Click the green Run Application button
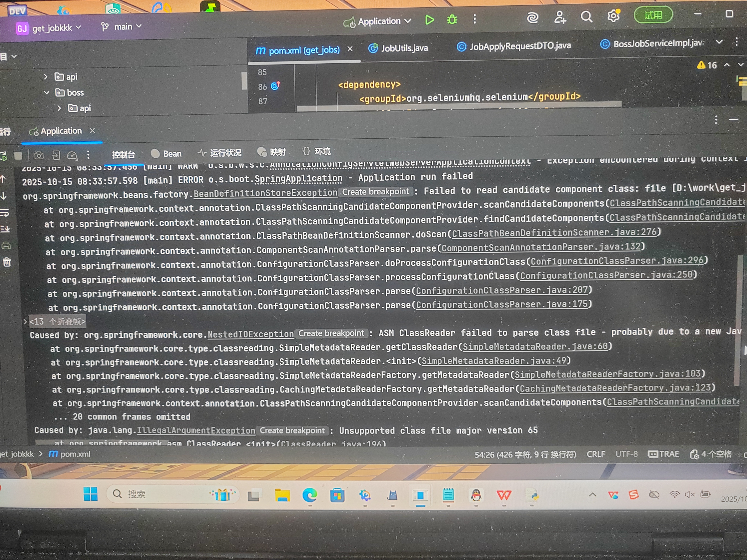The width and height of the screenshot is (747, 560). coord(429,20)
